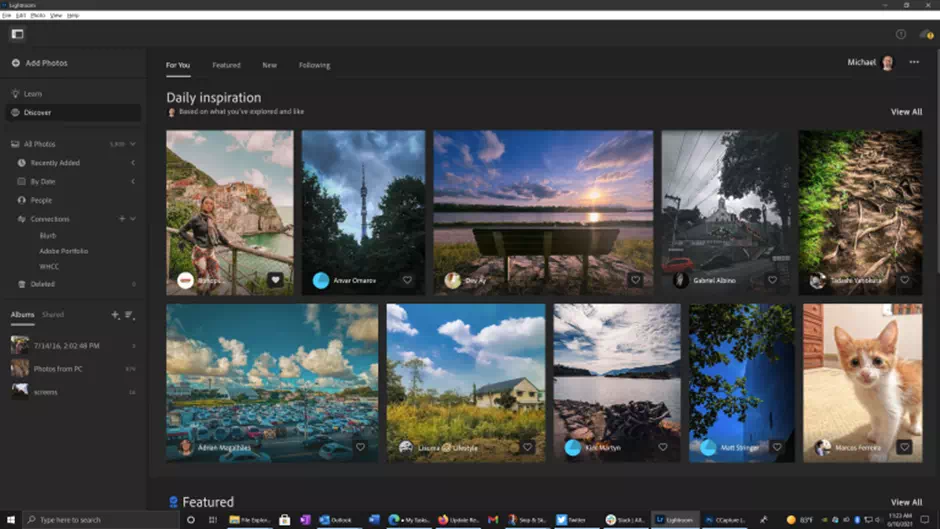Open File Explorer from the taskbar
The height and width of the screenshot is (529, 940).
pos(250,520)
